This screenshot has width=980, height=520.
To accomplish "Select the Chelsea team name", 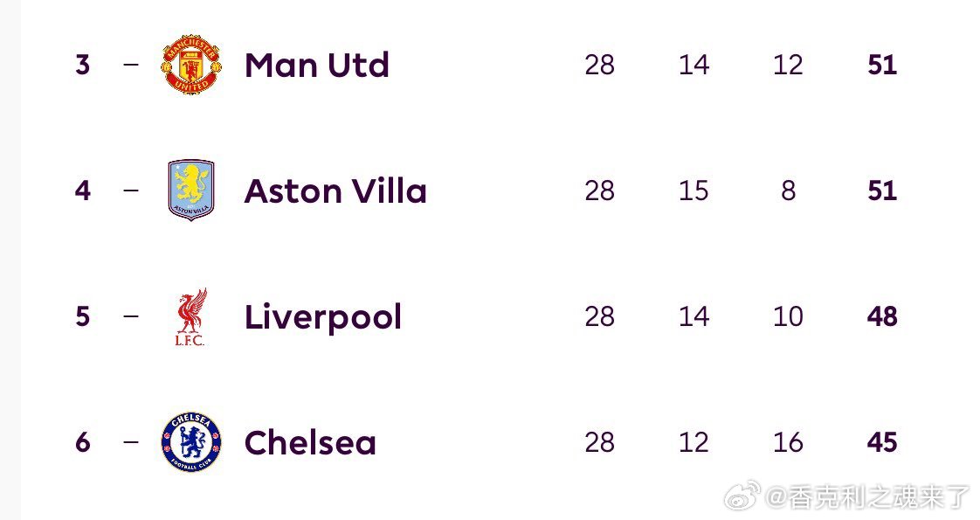I will [310, 442].
